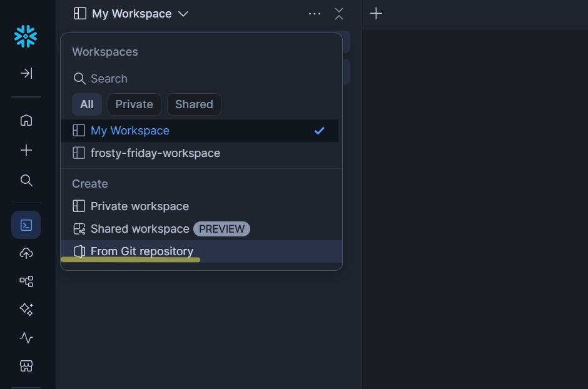
Task: Create a new Private workspace
Action: point(138,206)
